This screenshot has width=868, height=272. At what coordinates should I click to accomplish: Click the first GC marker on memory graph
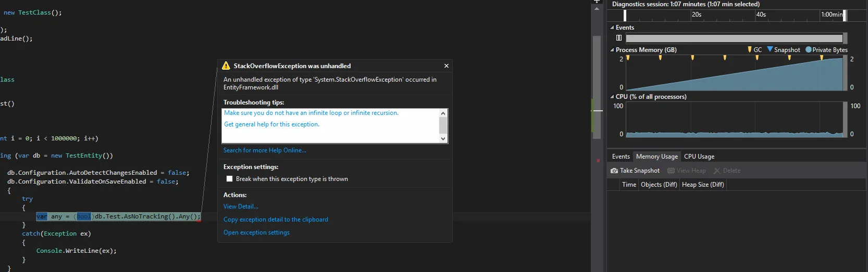coord(628,58)
